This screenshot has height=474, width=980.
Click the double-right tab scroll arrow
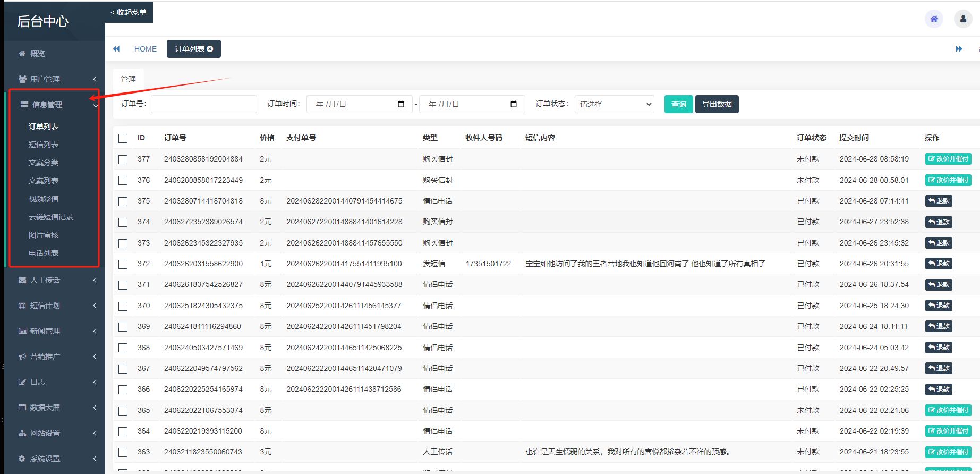[959, 49]
